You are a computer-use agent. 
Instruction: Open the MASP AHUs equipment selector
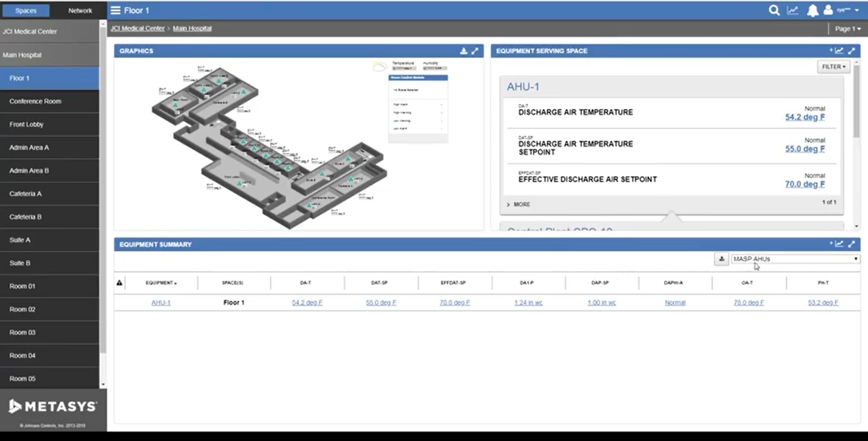click(x=796, y=259)
